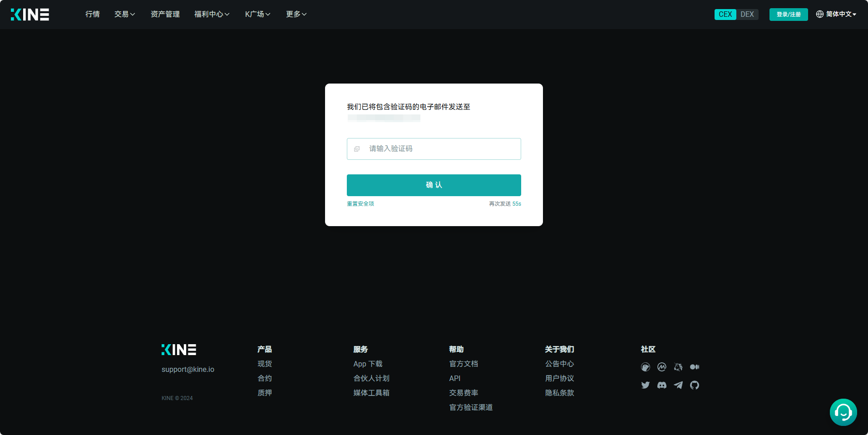Click the 重置安全项 link
This screenshot has width=868, height=435.
pyautogui.click(x=360, y=204)
